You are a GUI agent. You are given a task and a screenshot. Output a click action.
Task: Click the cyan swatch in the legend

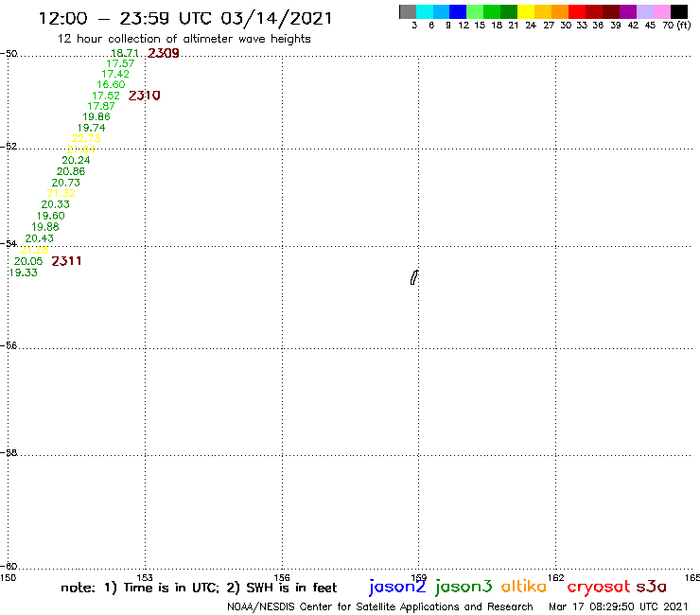coord(425,11)
